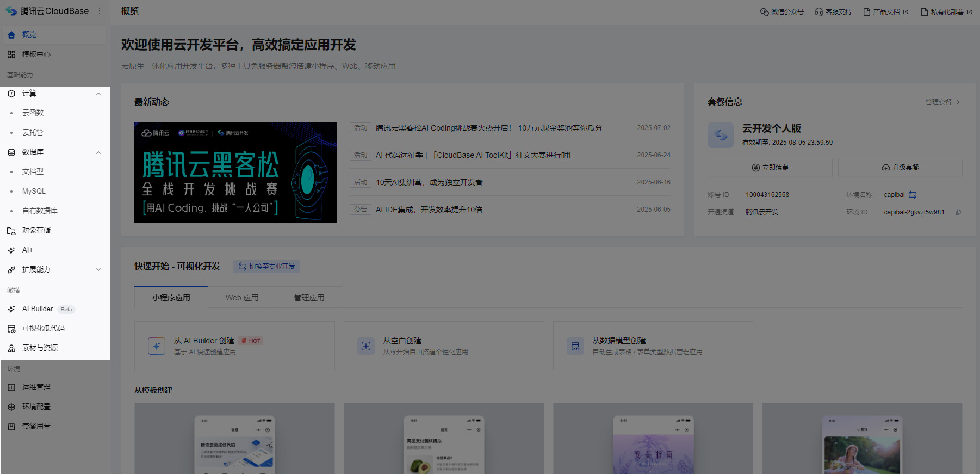The image size is (980, 474).
Task: Click the 腾讯云开发 channel value
Action: pos(762,212)
